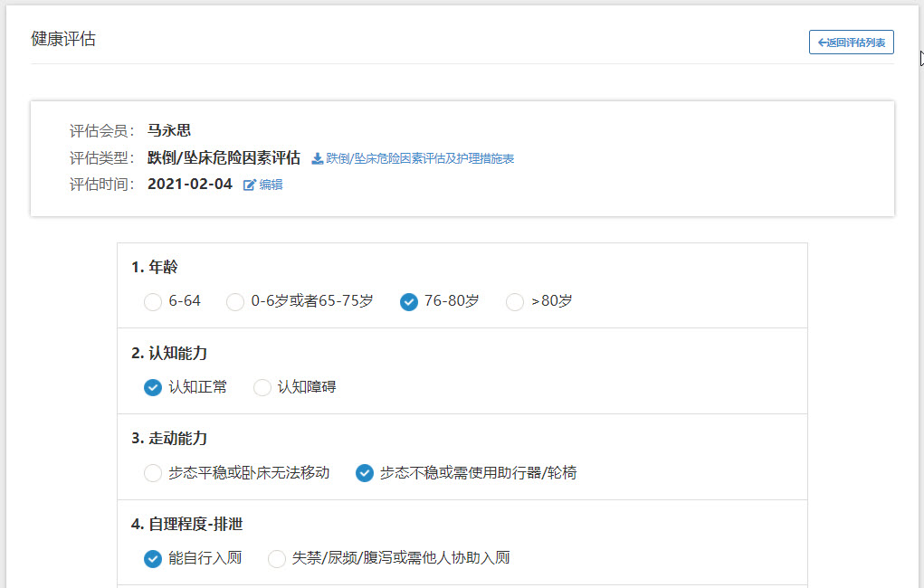Select 步态平稳或卧床无法移动 option
924x588 pixels.
tap(153, 472)
